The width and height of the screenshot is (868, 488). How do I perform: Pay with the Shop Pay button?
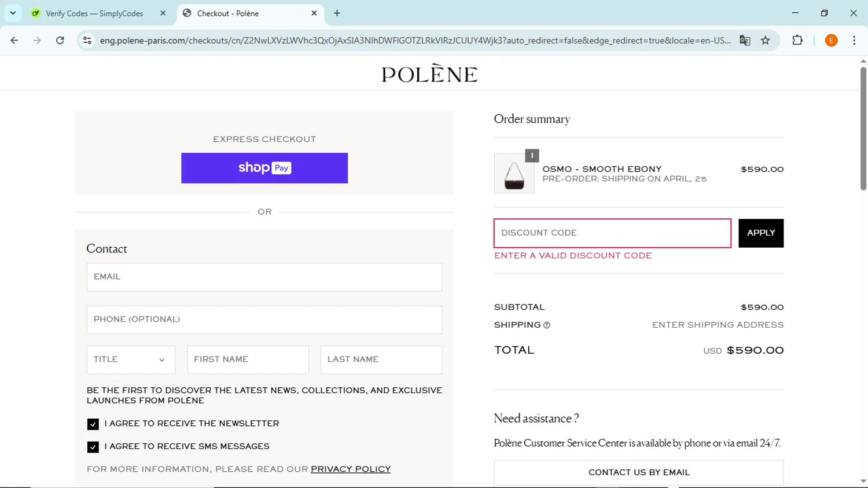[x=264, y=168]
